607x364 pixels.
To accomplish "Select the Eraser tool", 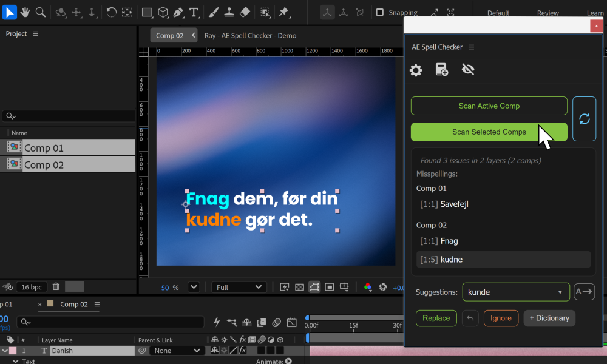I will (245, 12).
